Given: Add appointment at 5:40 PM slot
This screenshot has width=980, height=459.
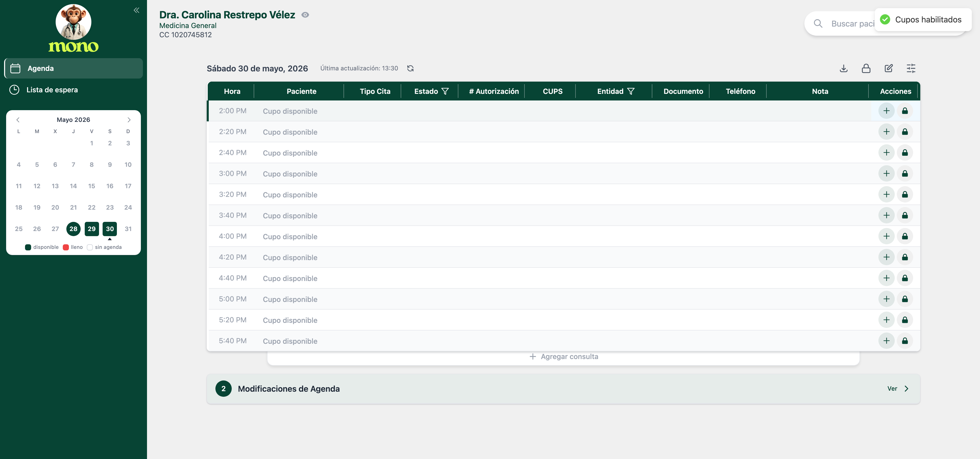Looking at the screenshot, I should tap(886, 341).
